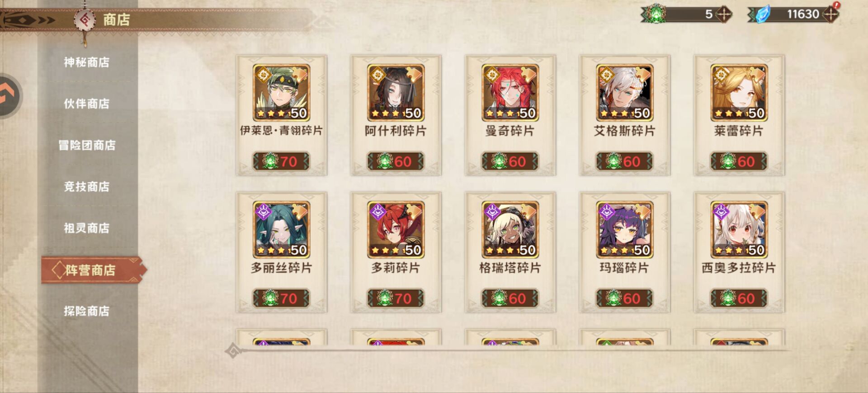Screen dimensions: 868x393
Task: Tap the green faction token icon at top
Action: (656, 14)
